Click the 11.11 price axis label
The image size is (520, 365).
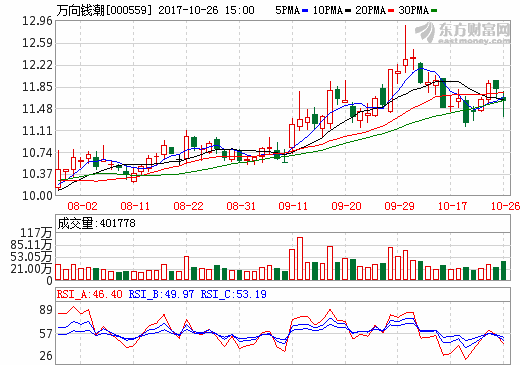pyautogui.click(x=37, y=131)
